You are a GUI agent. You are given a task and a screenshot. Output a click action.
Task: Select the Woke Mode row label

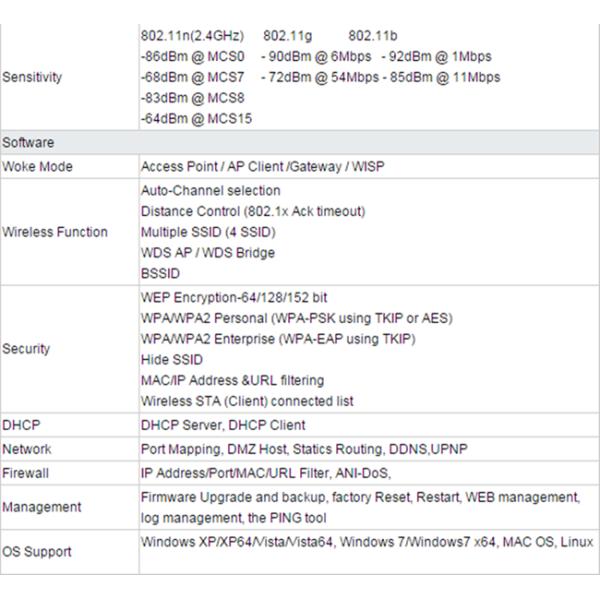(38, 166)
